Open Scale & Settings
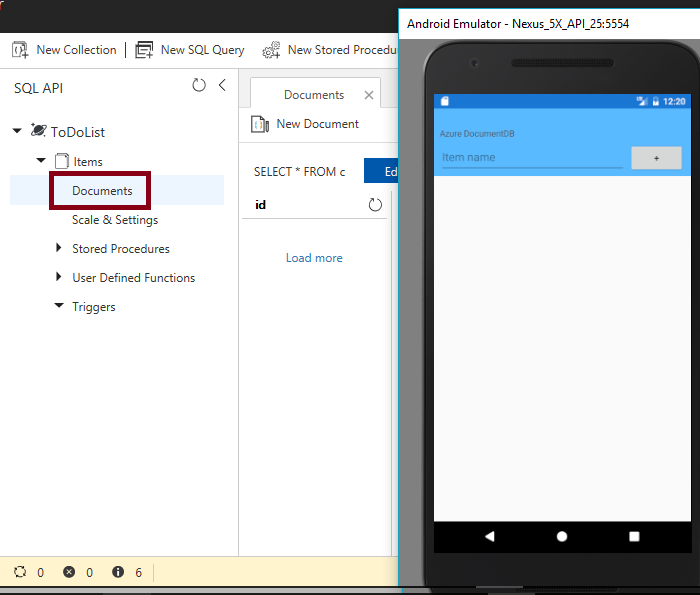Screen dimensions: 700x595 click(115, 220)
